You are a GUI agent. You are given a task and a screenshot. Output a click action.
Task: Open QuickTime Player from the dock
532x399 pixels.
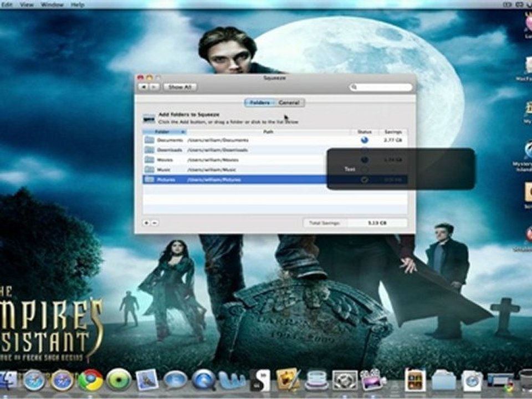tap(204, 380)
